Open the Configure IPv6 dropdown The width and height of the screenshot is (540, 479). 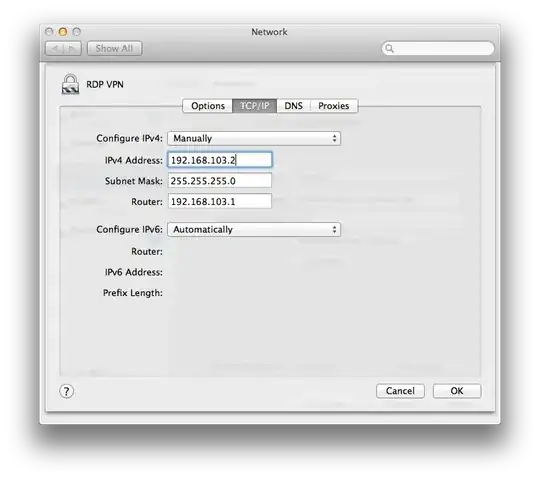pos(254,230)
